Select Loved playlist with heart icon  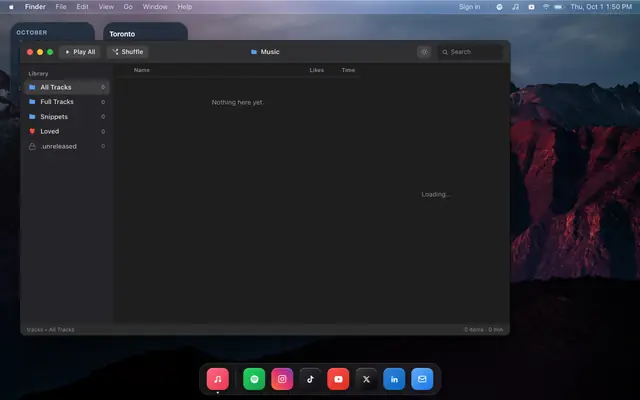(x=67, y=131)
